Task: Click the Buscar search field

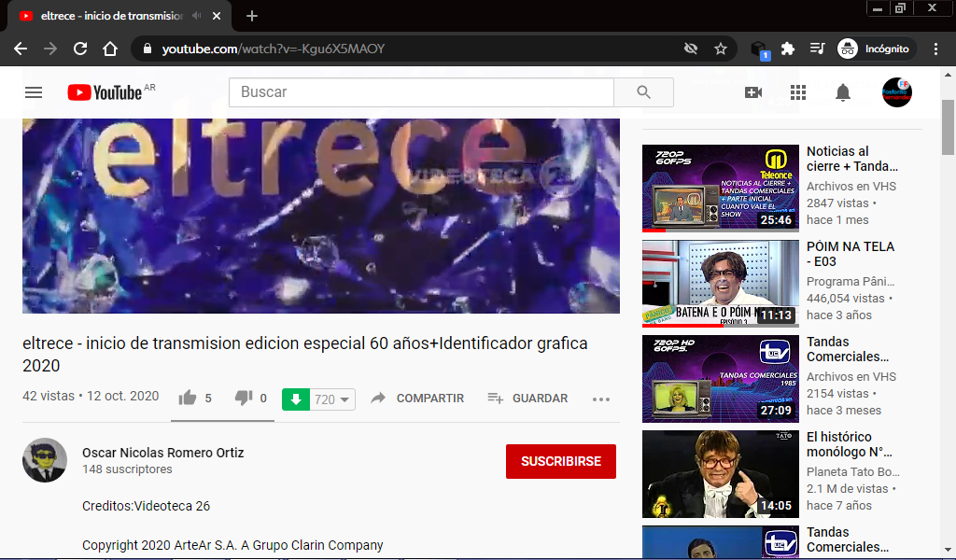Action: (421, 92)
